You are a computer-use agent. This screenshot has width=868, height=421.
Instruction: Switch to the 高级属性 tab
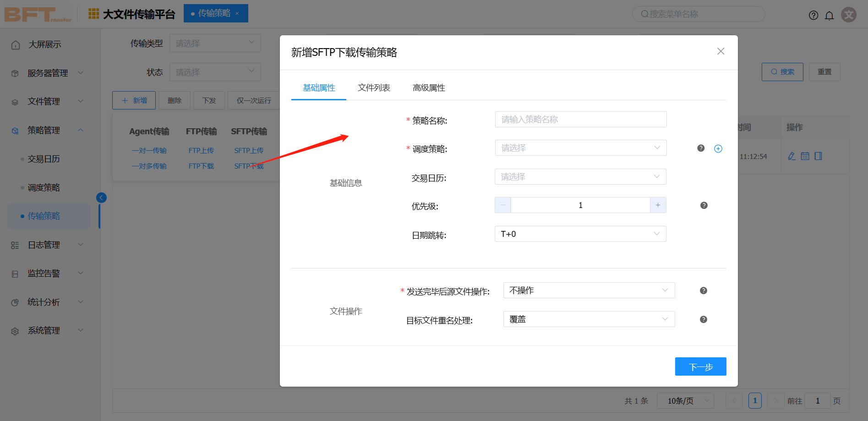pyautogui.click(x=428, y=87)
